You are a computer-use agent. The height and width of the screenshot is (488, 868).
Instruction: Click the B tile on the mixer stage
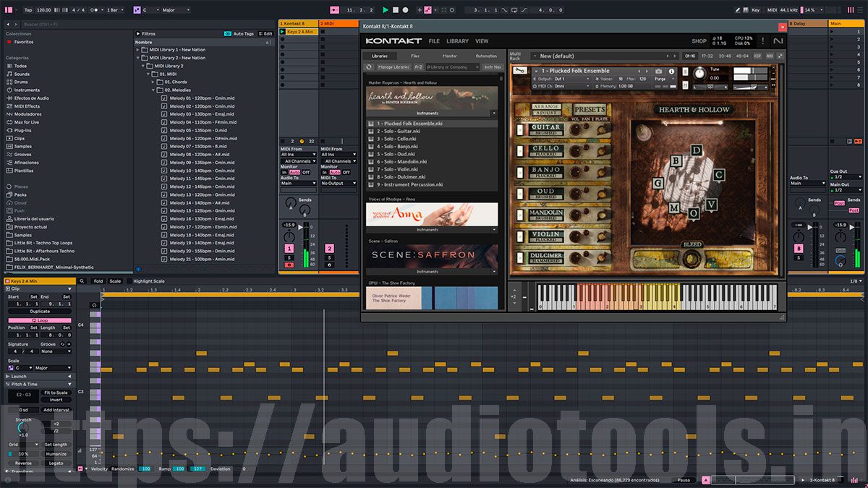[676, 160]
